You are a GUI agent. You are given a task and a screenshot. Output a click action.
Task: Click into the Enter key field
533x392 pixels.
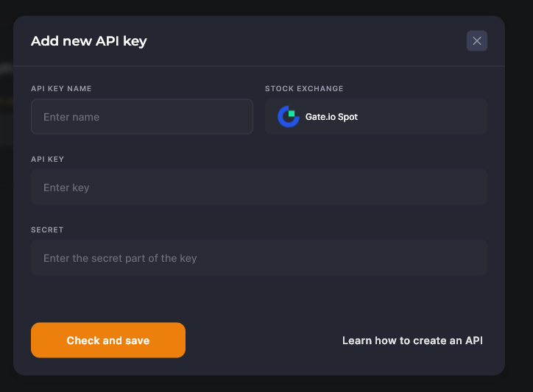(259, 187)
